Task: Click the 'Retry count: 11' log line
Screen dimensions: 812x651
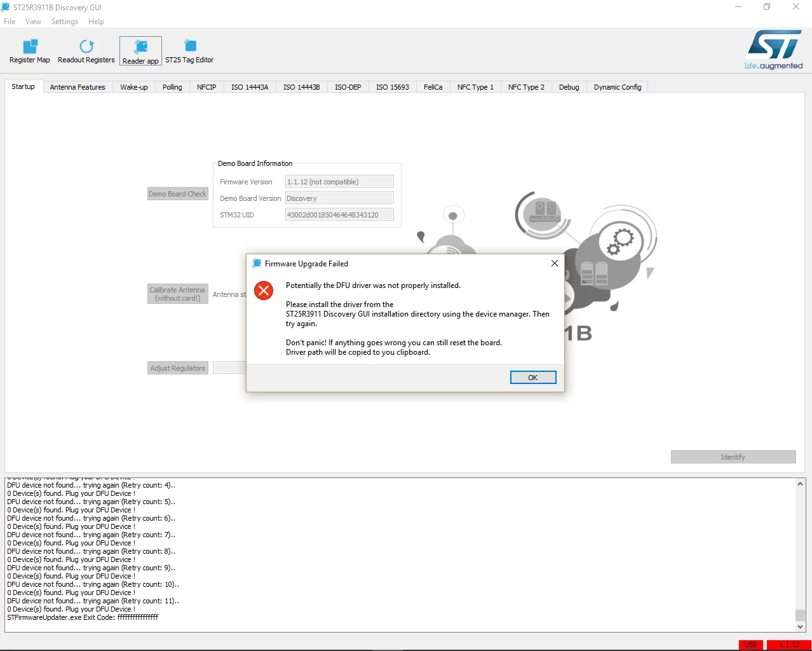Action: (x=93, y=601)
